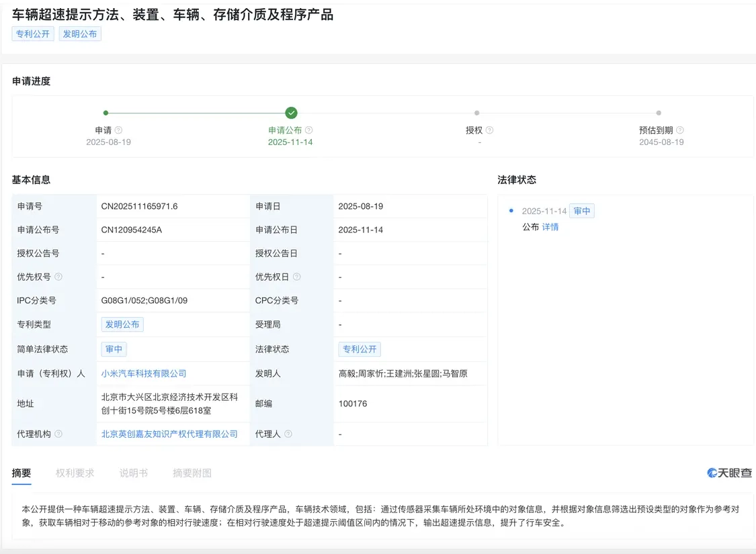The height and width of the screenshot is (554, 756).
Task: Click the 详情 link under 法律状态
Action: pyautogui.click(x=550, y=227)
